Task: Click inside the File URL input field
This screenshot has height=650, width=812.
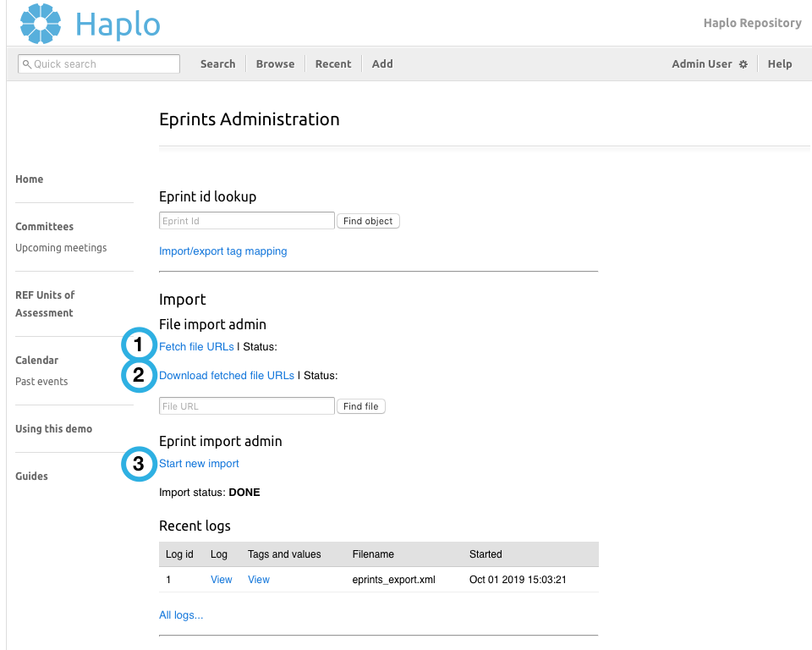Action: coord(246,405)
